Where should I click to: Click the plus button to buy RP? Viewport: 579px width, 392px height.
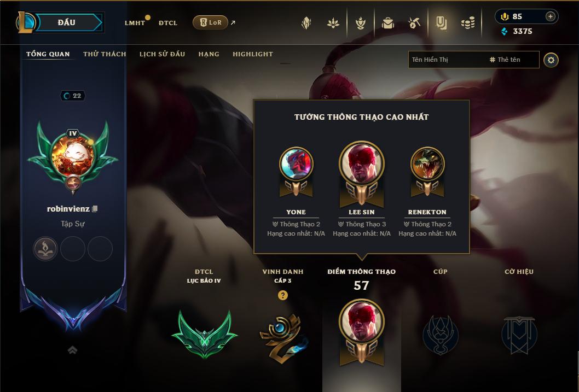click(550, 16)
